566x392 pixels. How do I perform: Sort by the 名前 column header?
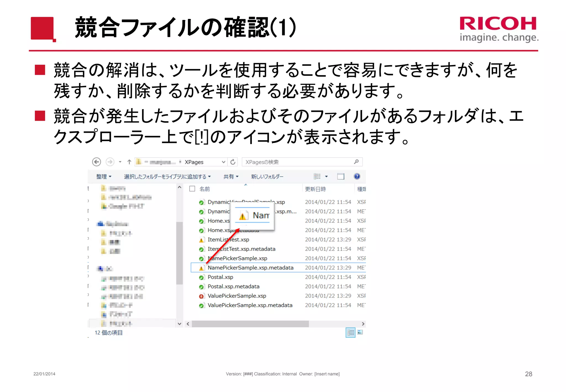pyautogui.click(x=205, y=189)
